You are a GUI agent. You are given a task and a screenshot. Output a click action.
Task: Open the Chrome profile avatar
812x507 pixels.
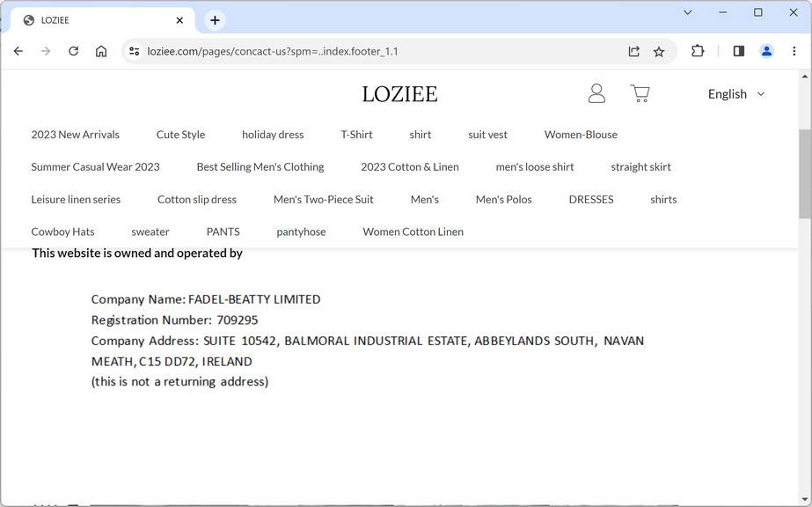click(766, 51)
